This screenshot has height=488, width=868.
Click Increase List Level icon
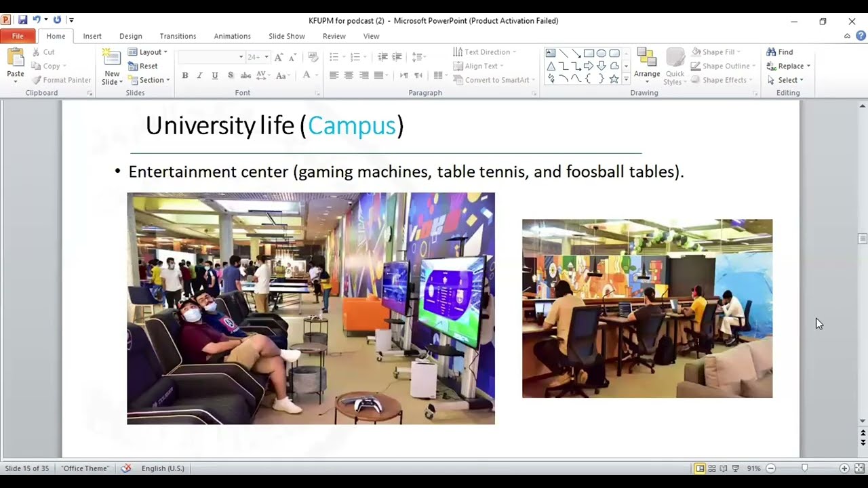coord(397,57)
